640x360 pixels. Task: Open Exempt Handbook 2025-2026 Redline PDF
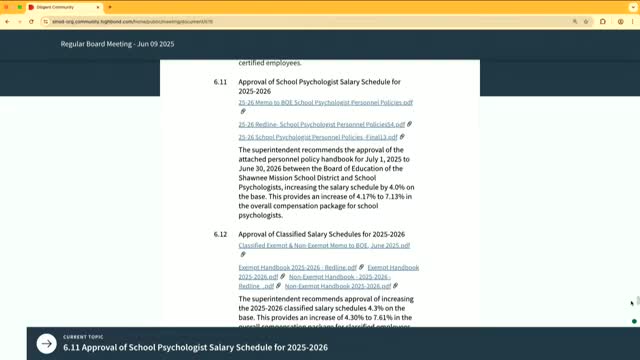coord(298,267)
